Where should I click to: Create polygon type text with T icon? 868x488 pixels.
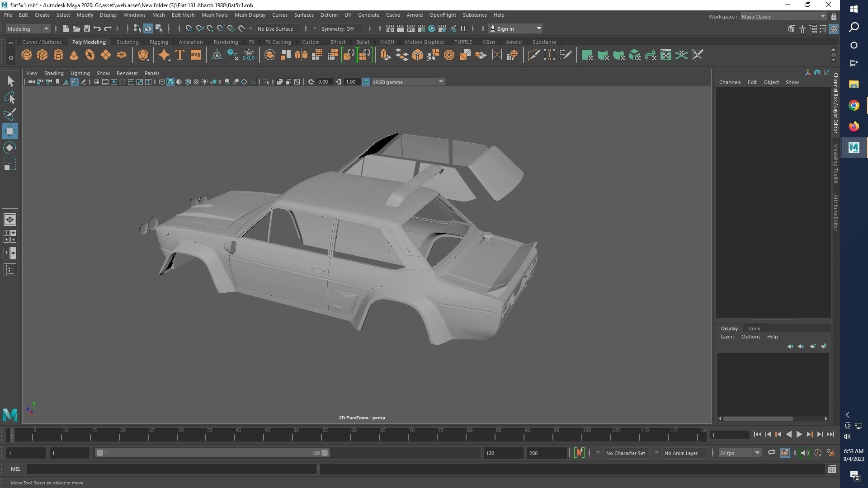coord(179,55)
